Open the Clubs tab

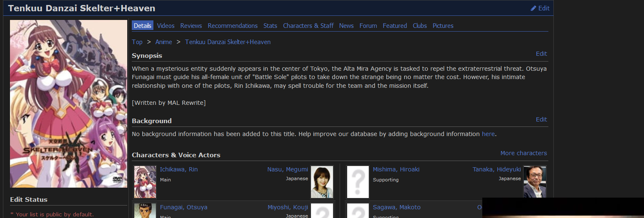(420, 26)
